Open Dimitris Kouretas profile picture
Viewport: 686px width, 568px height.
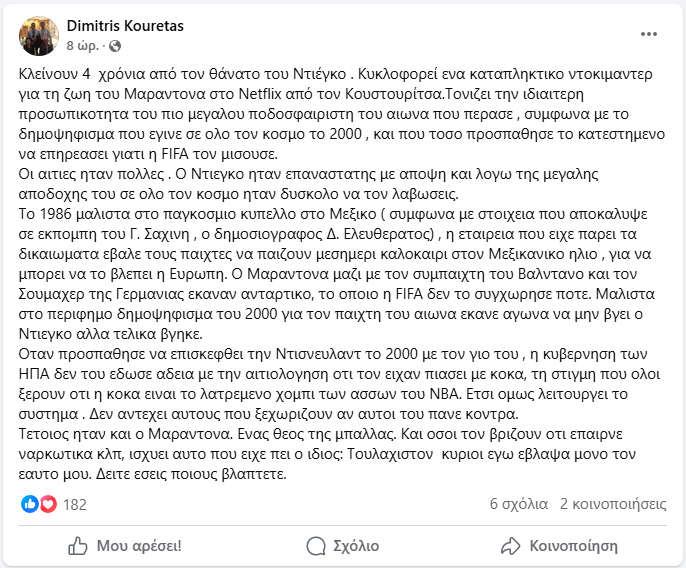coord(39,35)
